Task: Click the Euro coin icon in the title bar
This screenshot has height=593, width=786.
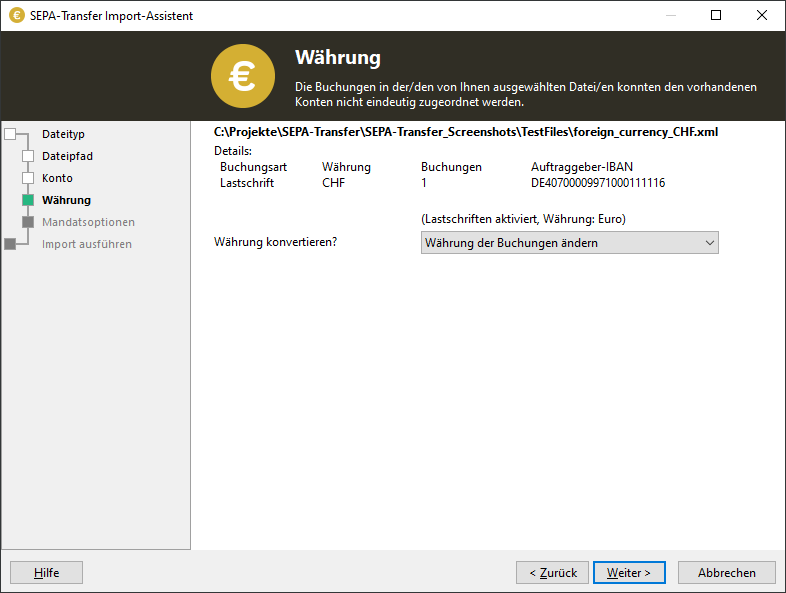Action: coord(17,16)
